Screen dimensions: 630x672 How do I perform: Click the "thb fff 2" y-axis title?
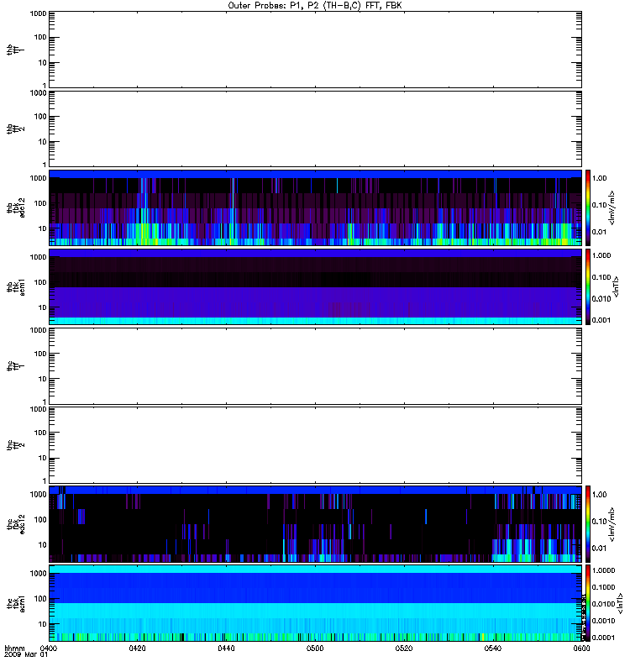coord(15,129)
